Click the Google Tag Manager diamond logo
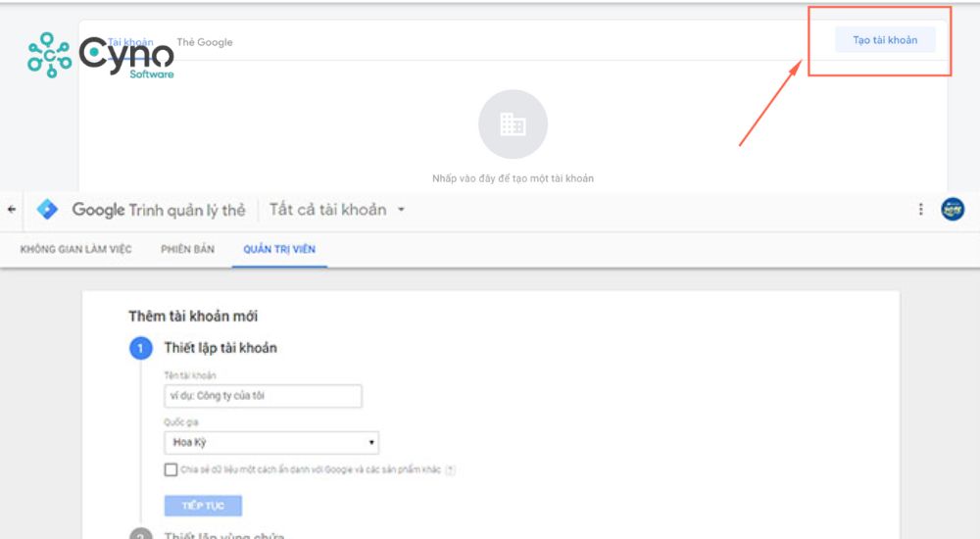 click(x=47, y=210)
